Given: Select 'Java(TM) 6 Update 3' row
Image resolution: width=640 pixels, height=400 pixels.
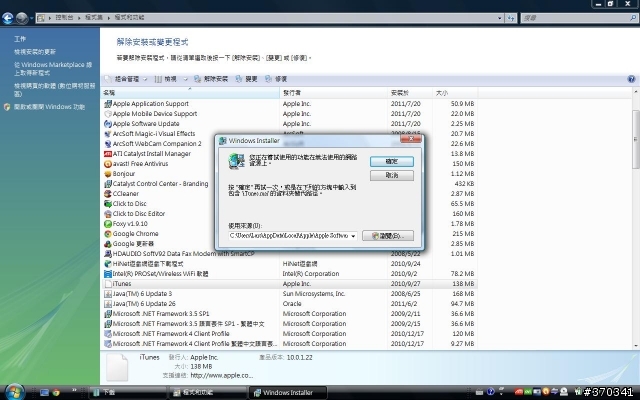Looking at the screenshot, I should 289,294.
